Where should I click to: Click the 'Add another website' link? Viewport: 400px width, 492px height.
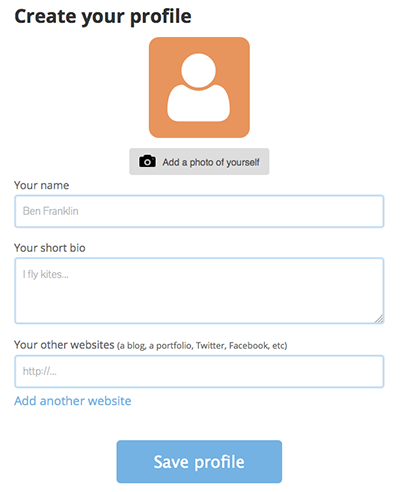[x=73, y=401]
